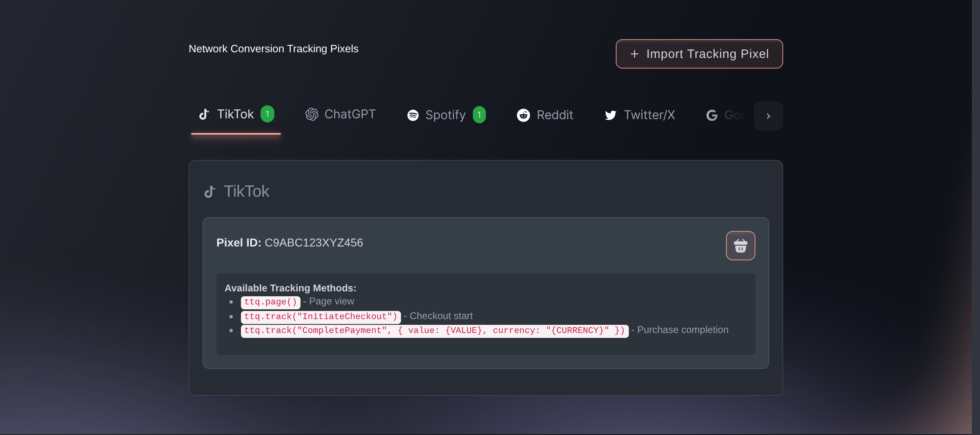Viewport: 980px width, 435px height.
Task: Click the ttq.track("InitiateCheckout") code snippet
Action: 321,317
